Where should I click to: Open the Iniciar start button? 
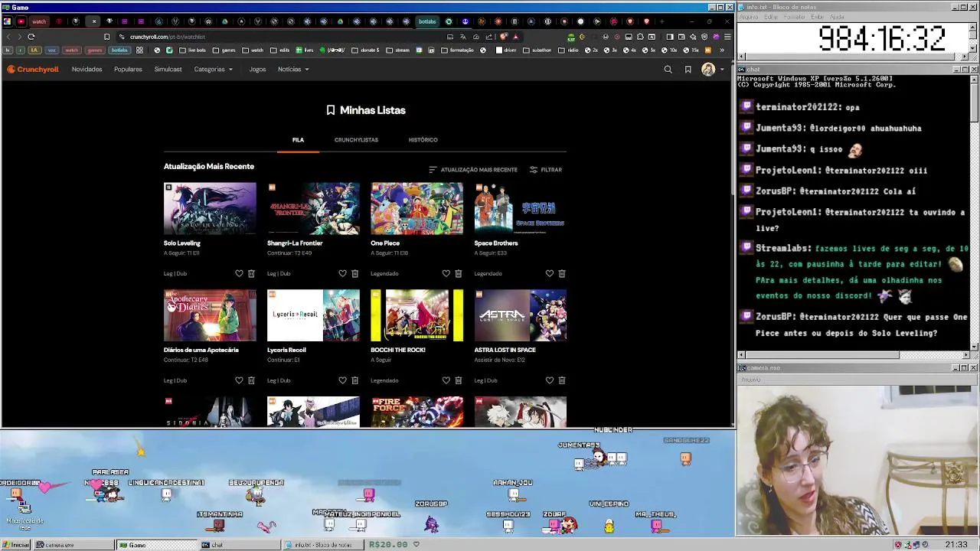(x=16, y=545)
